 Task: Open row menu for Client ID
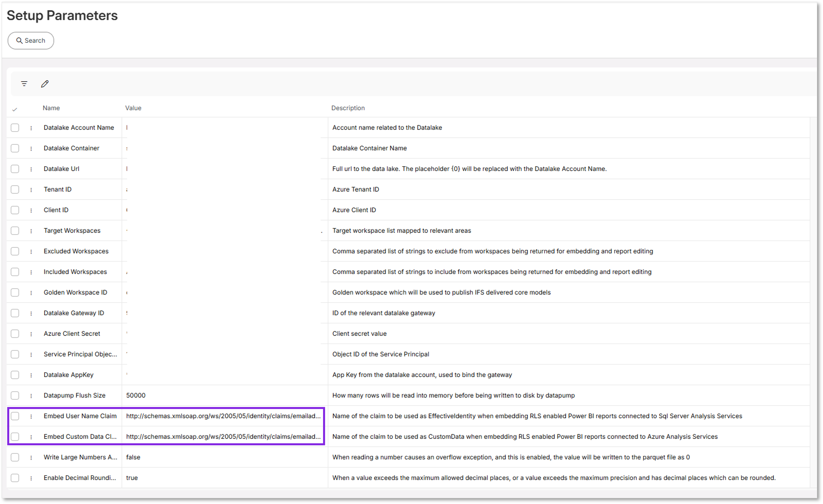point(31,210)
